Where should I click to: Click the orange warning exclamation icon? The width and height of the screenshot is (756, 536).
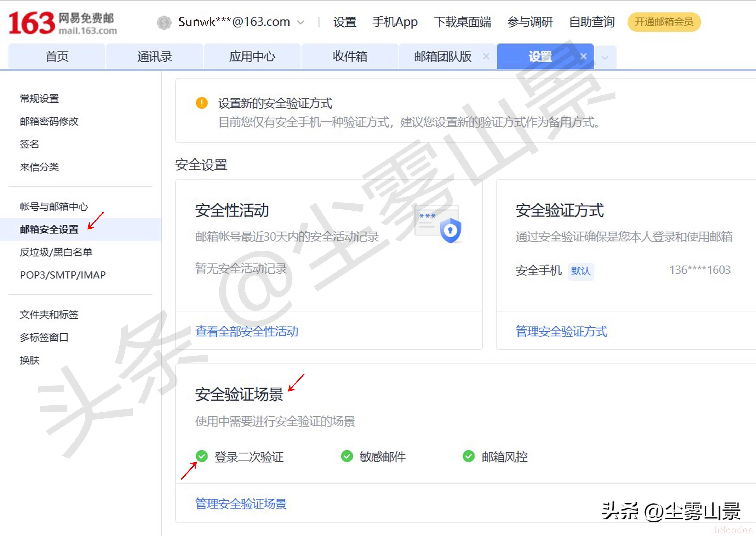201,103
